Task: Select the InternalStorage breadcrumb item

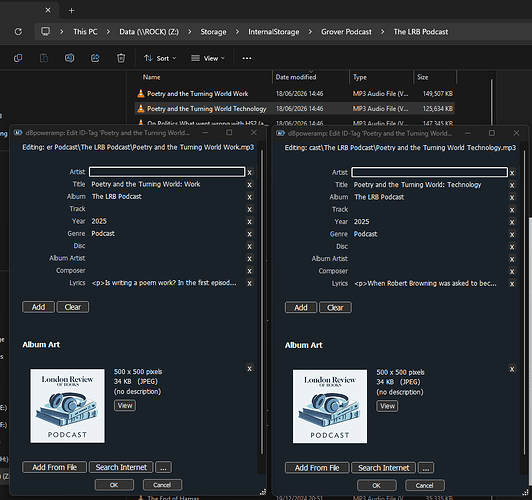Action: tap(273, 32)
